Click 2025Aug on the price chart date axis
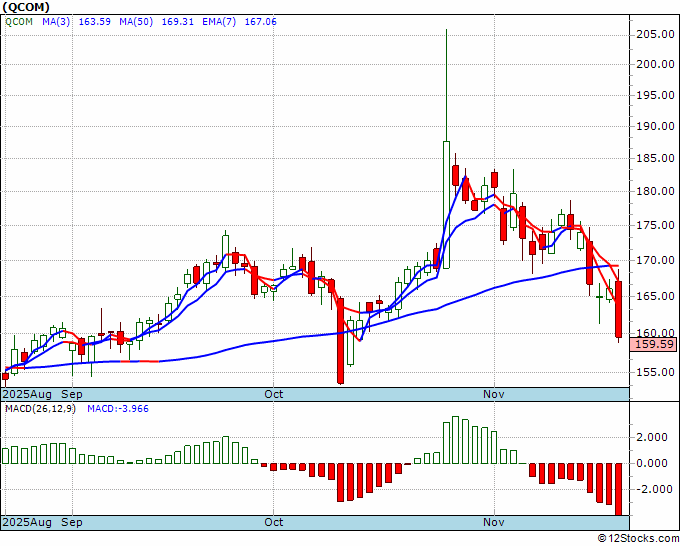 (x=27, y=394)
